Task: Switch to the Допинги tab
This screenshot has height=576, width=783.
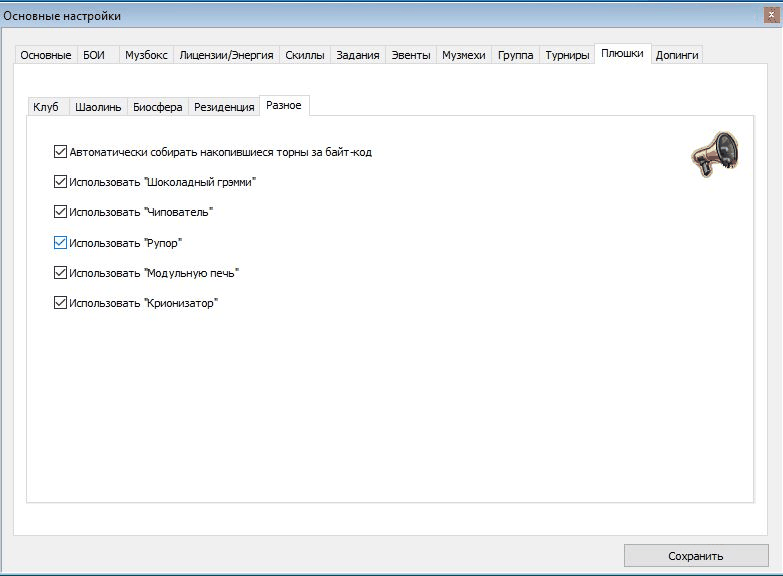Action: click(677, 55)
